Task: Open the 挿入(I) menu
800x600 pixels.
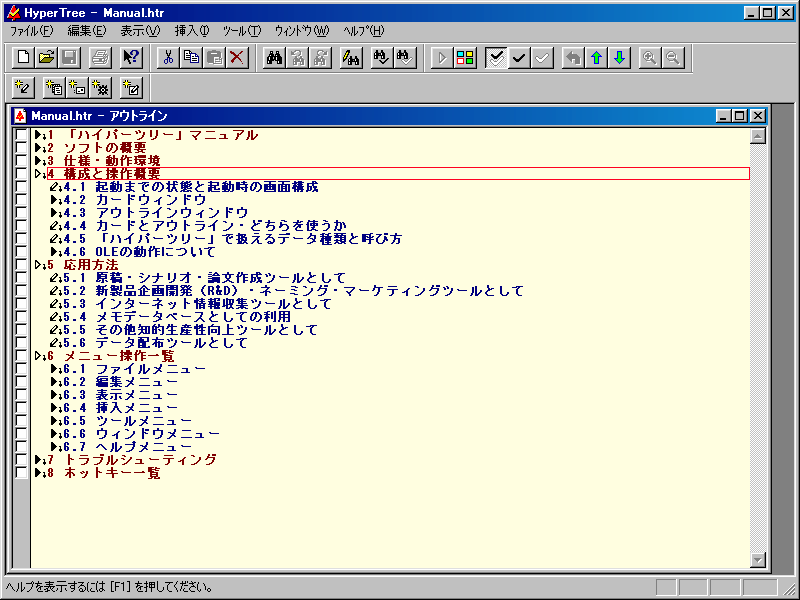Action: 192,31
